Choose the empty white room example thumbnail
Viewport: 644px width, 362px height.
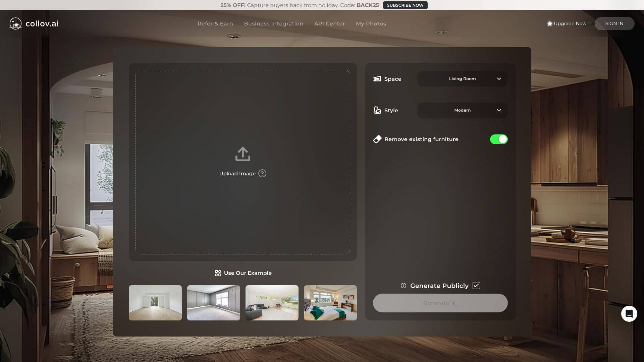pos(155,303)
